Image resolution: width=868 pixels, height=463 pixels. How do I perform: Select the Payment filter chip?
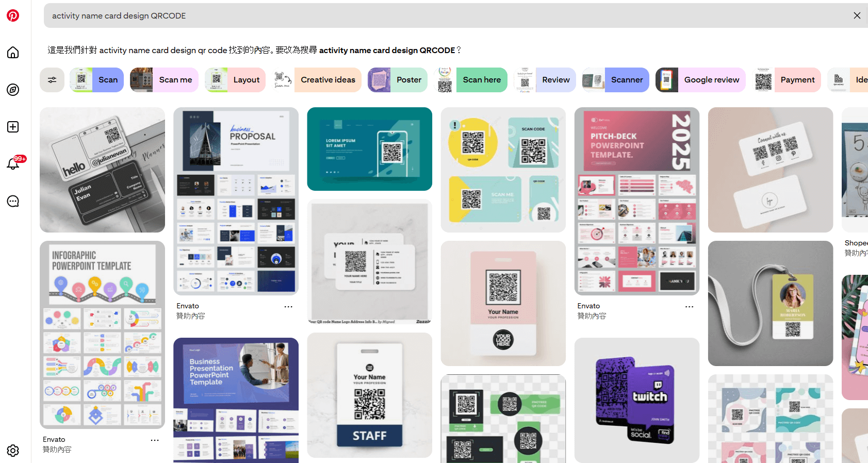click(787, 80)
